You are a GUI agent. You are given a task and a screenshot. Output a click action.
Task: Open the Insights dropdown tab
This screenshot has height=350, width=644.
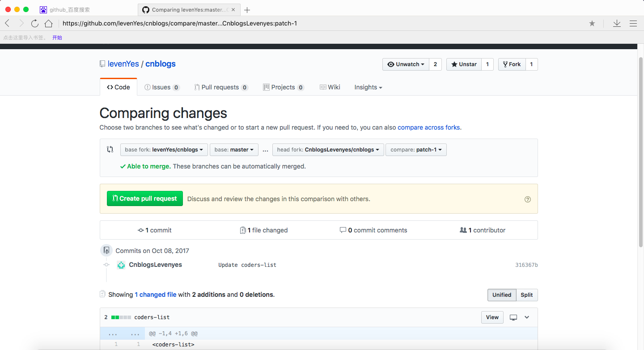click(x=368, y=88)
